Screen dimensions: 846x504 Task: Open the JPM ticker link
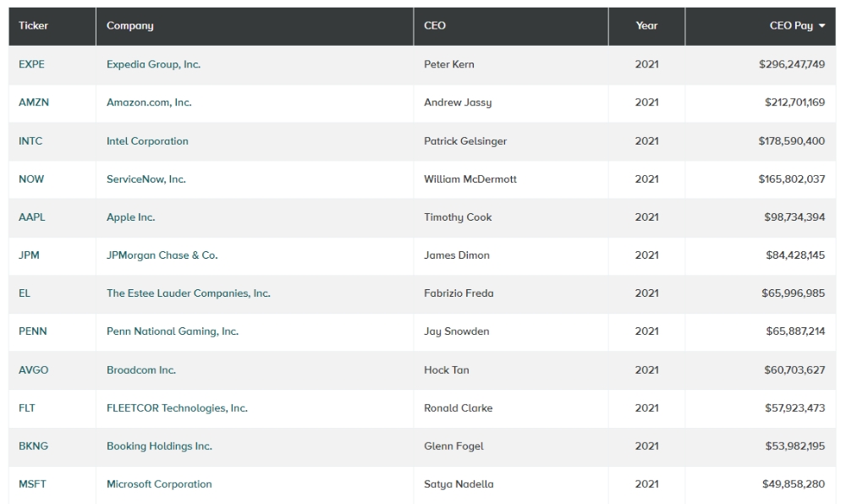tap(29, 255)
